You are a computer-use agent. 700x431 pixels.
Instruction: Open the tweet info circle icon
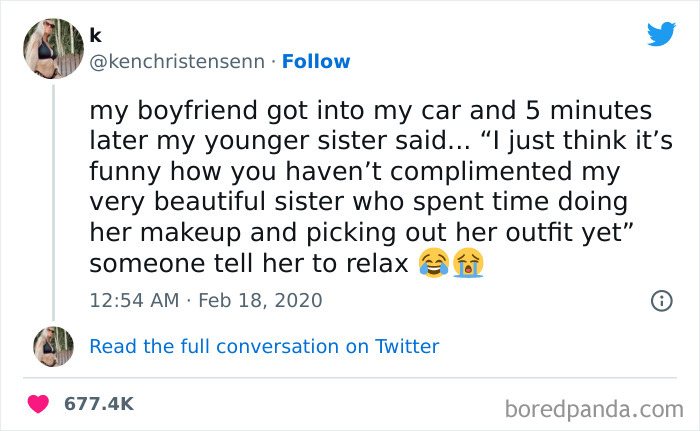tap(660, 299)
